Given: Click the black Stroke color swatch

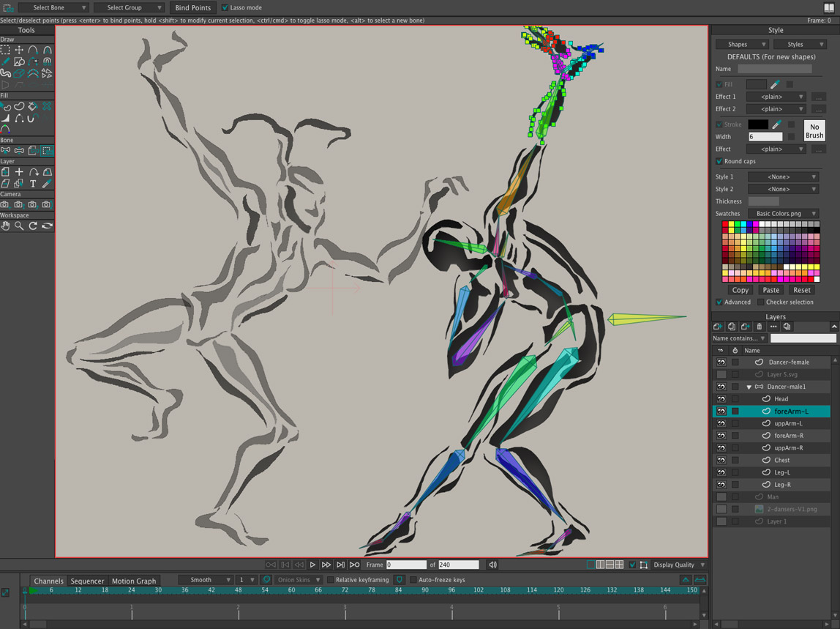Looking at the screenshot, I should coord(757,124).
